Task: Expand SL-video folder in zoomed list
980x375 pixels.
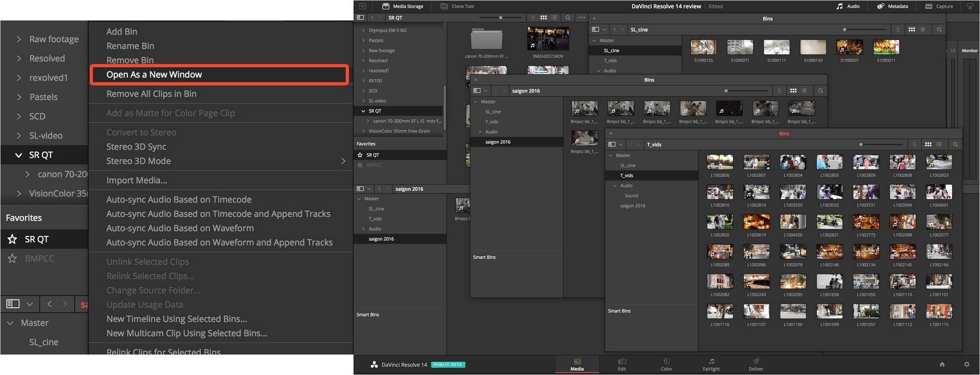Action: 19,136
